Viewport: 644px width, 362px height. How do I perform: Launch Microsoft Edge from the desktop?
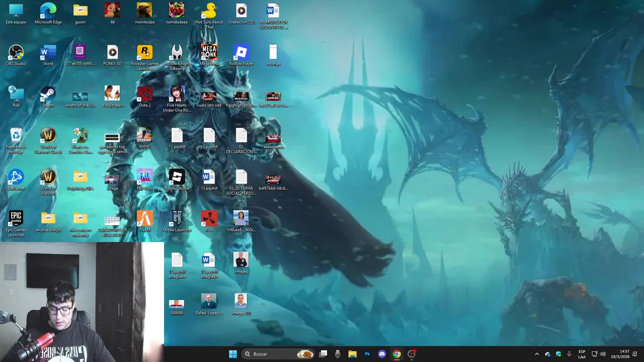[48, 14]
